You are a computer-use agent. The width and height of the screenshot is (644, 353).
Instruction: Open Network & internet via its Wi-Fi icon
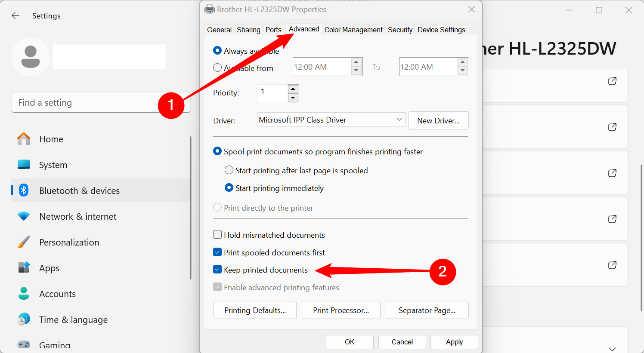[x=23, y=216]
